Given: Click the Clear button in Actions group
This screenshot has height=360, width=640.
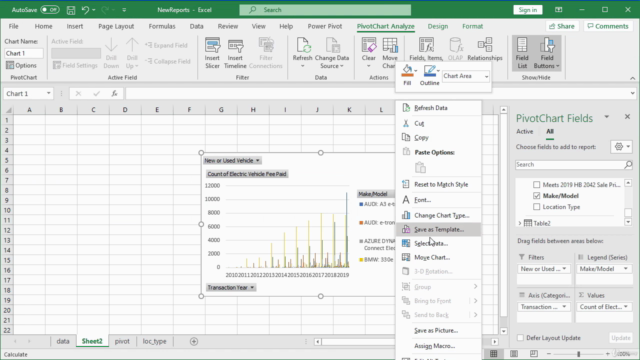Looking at the screenshot, I should tap(369, 53).
